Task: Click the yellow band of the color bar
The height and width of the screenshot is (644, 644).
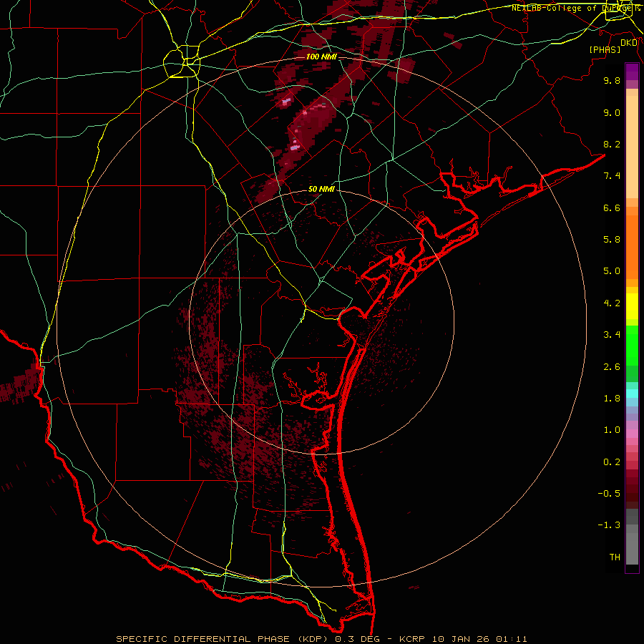Action: pos(632,306)
